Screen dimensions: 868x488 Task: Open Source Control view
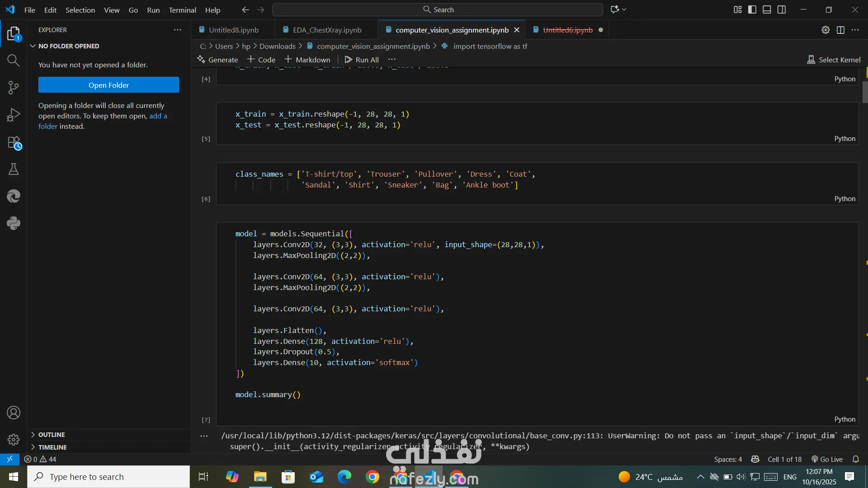pos(13,88)
